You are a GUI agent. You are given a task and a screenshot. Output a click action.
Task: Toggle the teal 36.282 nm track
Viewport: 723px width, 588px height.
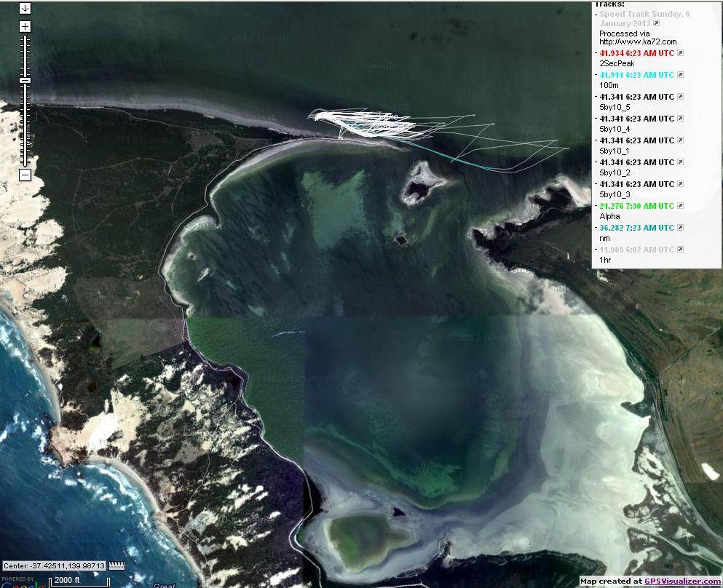pos(636,228)
